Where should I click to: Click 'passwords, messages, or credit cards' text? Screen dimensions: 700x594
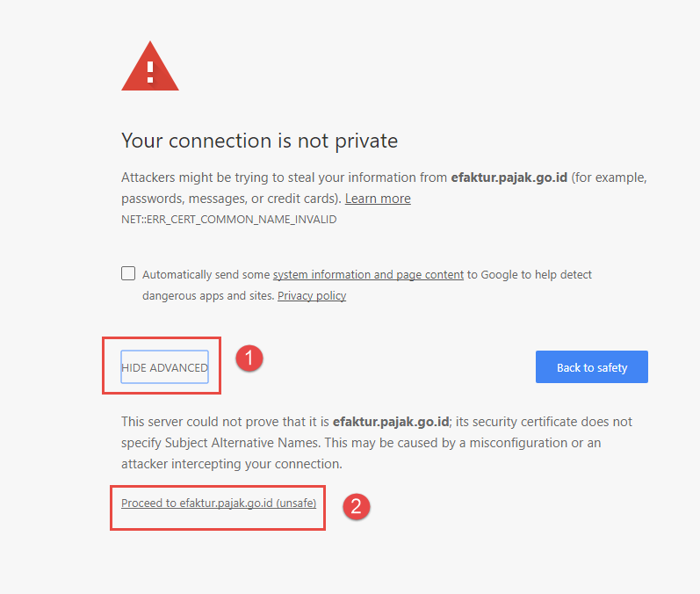tap(230, 199)
